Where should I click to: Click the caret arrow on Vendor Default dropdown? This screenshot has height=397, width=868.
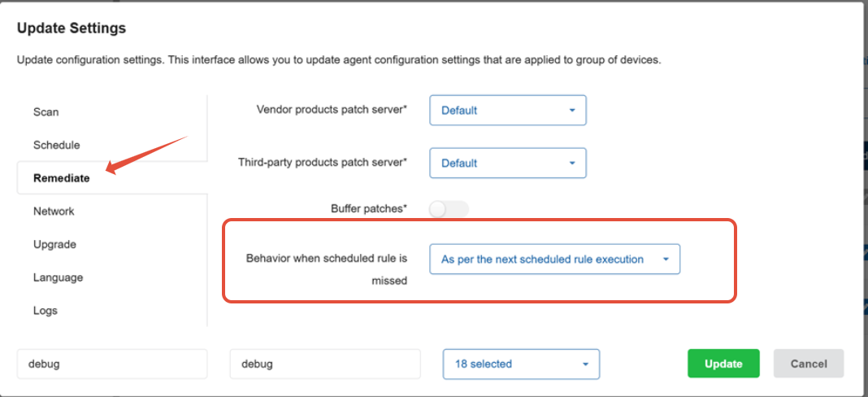pos(572,111)
